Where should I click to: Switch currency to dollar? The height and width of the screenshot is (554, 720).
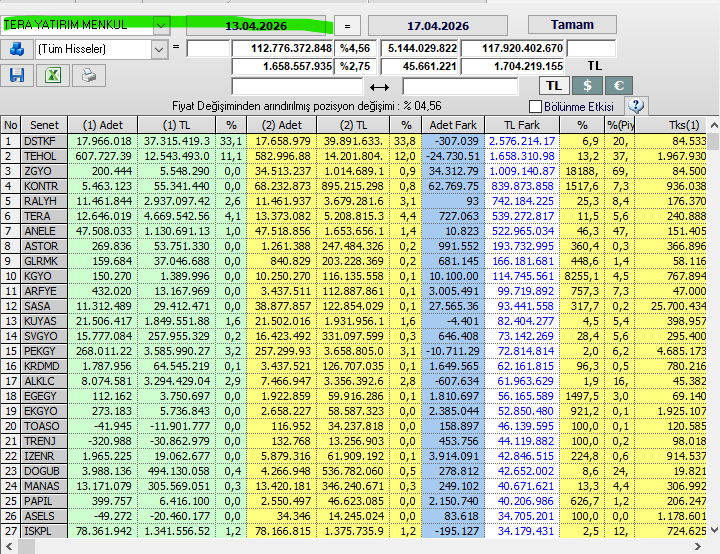[587, 85]
